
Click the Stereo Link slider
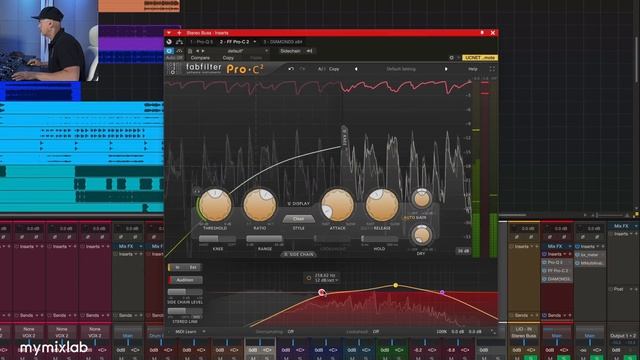coord(185,311)
